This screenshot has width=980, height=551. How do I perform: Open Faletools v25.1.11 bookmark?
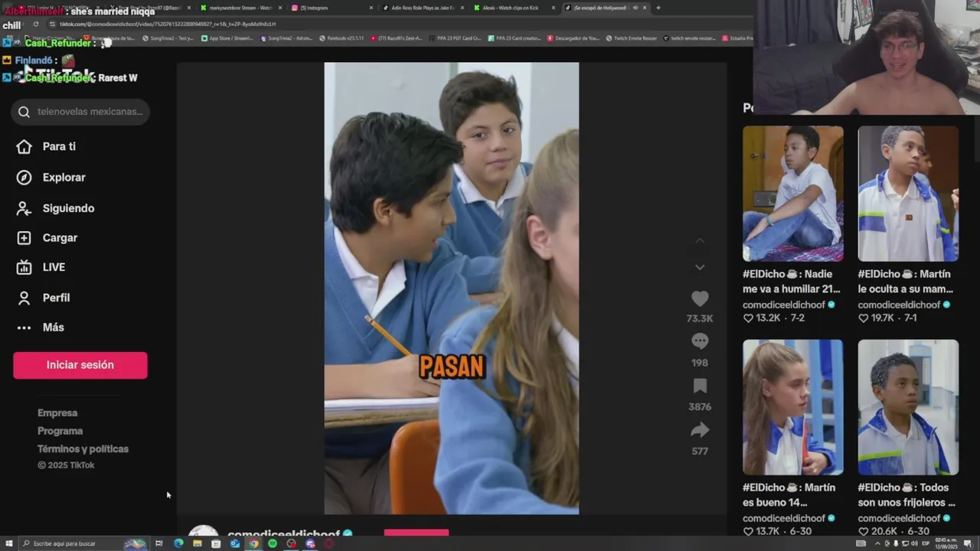tap(341, 37)
